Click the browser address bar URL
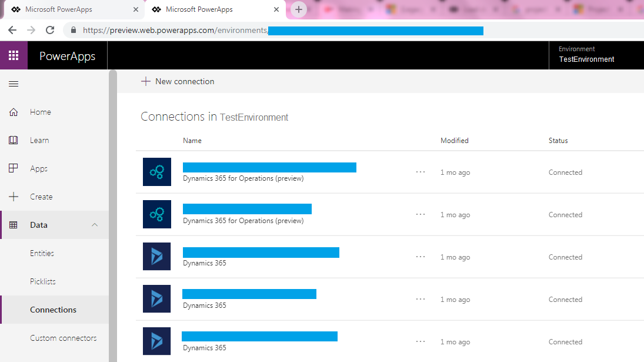The height and width of the screenshot is (362, 644). click(283, 30)
